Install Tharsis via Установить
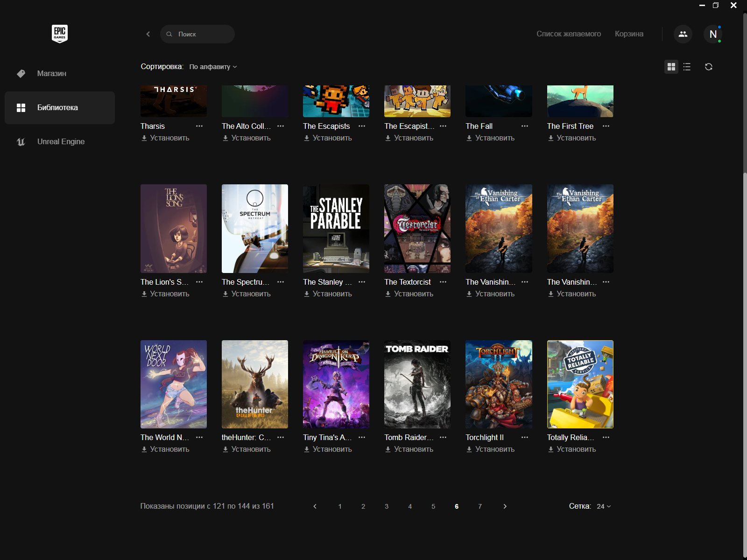This screenshot has height=560, width=747. click(165, 138)
